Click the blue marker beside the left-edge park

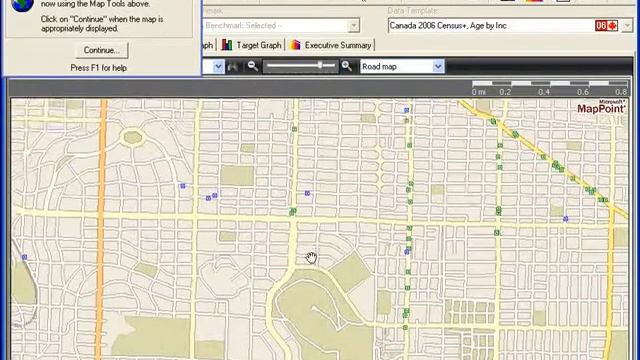pyautogui.click(x=24, y=257)
